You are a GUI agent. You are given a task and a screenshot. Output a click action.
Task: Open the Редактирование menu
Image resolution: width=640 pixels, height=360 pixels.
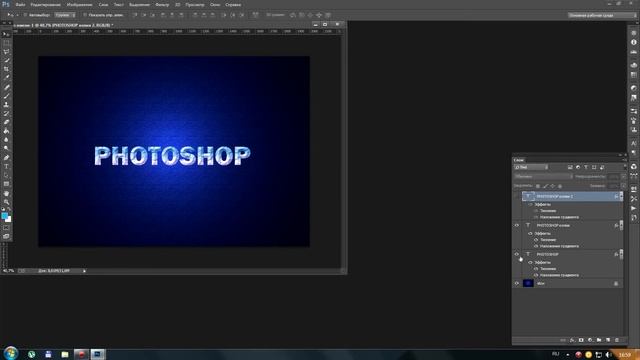pos(46,5)
